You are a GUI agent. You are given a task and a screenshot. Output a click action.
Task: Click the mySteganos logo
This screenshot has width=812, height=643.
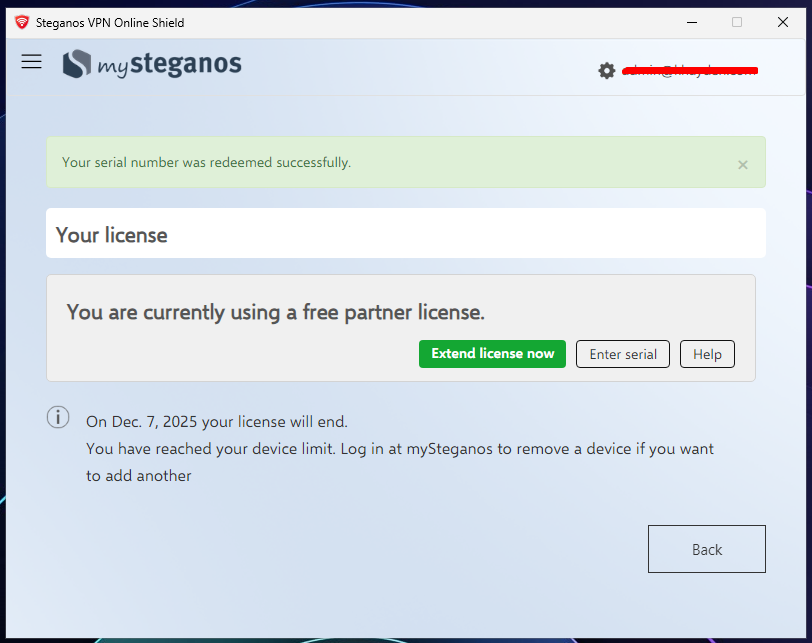point(152,64)
